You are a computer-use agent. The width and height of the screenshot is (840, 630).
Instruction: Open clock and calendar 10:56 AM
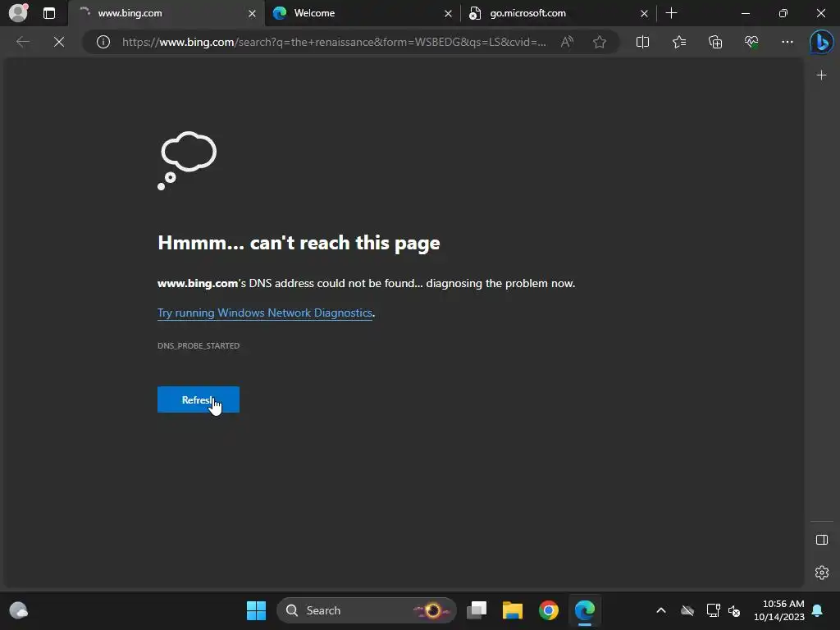point(779,610)
